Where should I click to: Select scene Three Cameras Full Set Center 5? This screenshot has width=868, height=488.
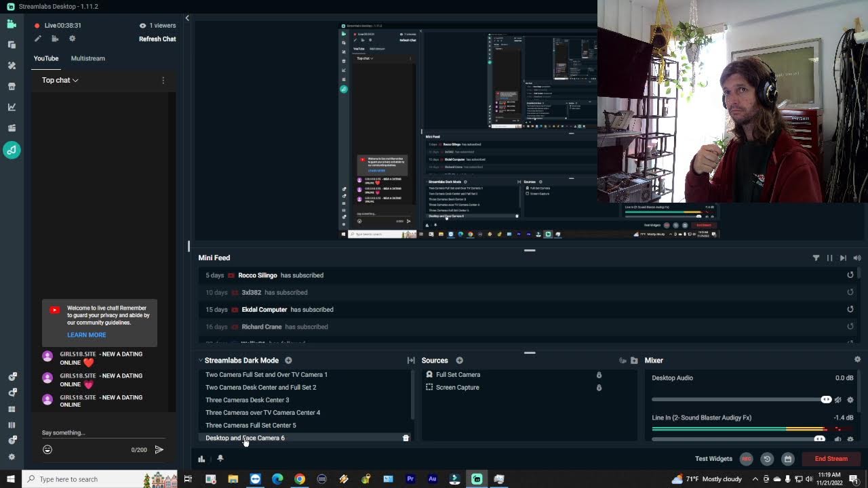pos(251,426)
